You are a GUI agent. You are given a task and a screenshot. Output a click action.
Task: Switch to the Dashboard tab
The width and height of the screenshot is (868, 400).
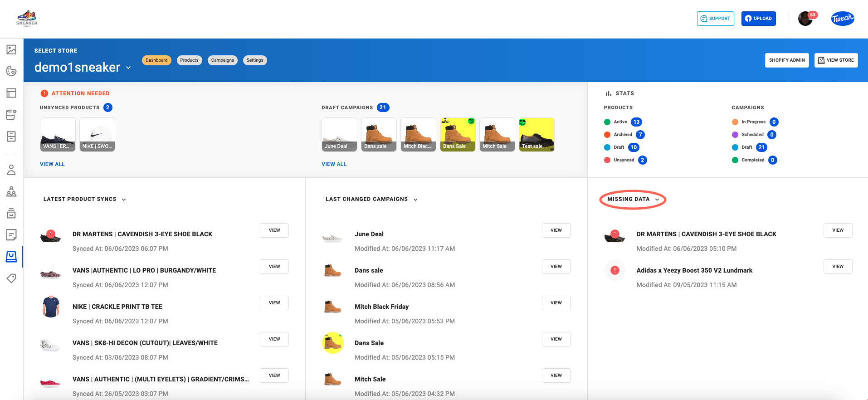click(156, 60)
